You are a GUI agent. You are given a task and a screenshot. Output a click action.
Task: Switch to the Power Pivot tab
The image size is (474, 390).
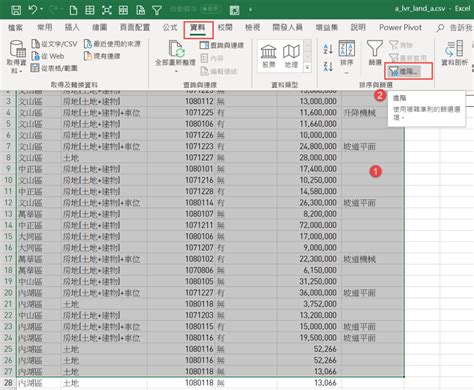400,27
